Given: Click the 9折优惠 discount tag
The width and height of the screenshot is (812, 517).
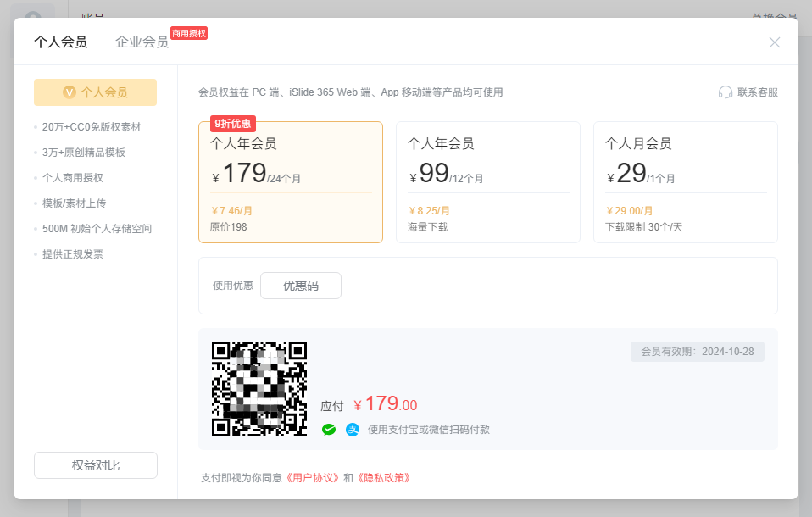Looking at the screenshot, I should (233, 124).
